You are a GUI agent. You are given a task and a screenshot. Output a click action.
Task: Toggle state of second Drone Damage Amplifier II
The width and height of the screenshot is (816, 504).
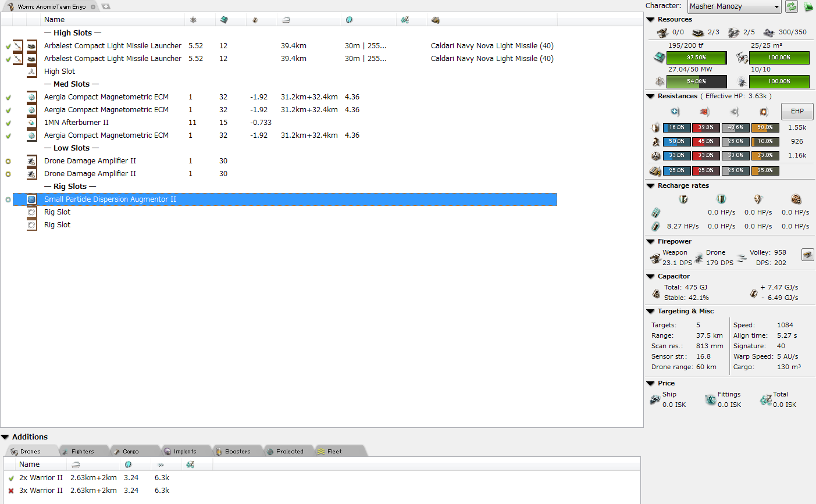click(8, 174)
